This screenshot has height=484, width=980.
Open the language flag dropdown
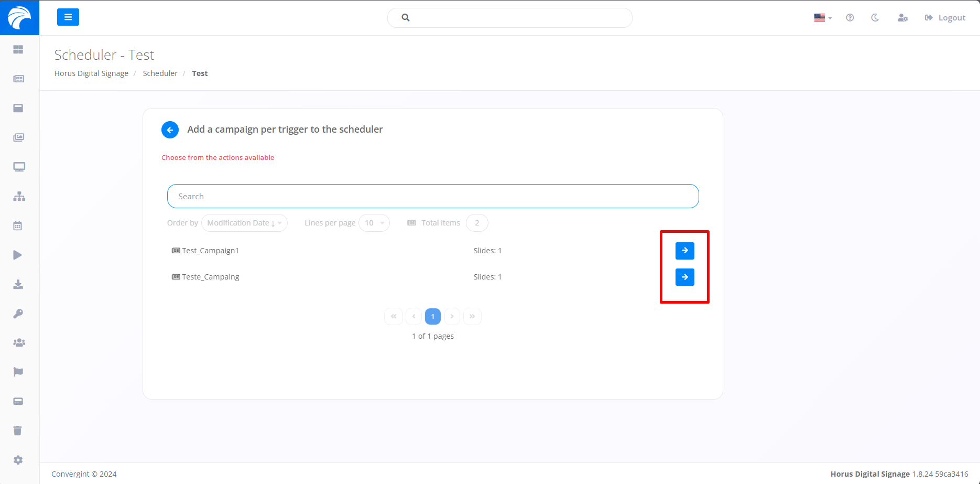822,18
